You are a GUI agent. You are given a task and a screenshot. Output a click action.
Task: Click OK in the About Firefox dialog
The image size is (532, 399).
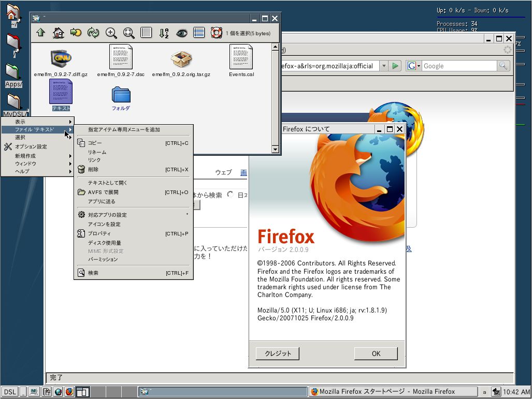click(376, 353)
